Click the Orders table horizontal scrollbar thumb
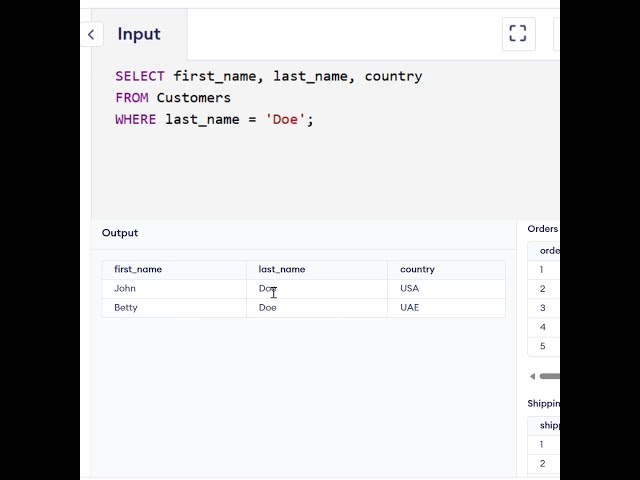This screenshot has height=480, width=640. click(549, 376)
